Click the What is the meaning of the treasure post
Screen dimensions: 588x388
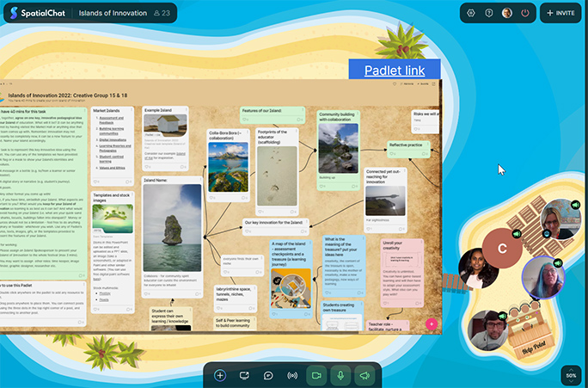click(x=344, y=266)
